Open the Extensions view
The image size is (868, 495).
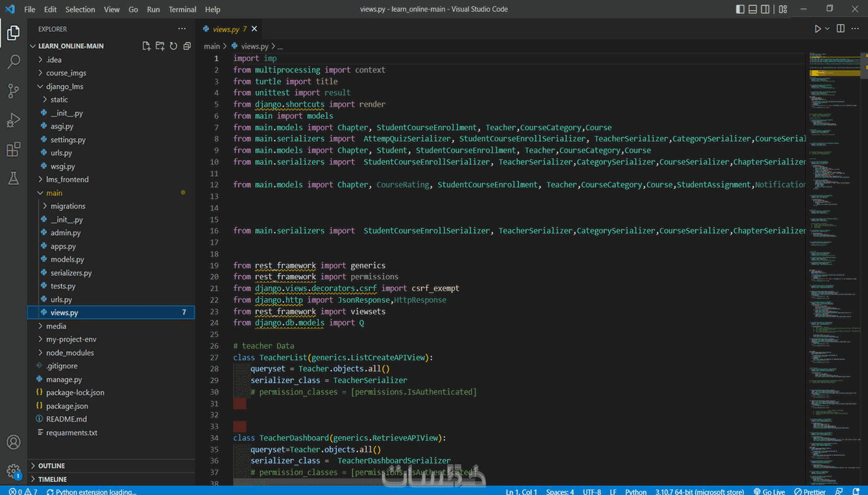click(x=14, y=149)
